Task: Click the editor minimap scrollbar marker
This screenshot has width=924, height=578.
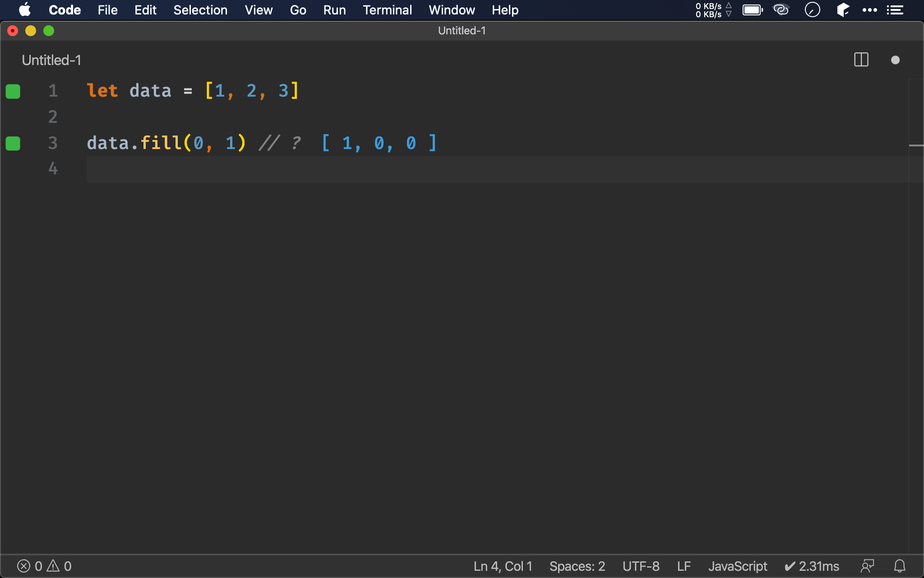Action: pyautogui.click(x=916, y=145)
